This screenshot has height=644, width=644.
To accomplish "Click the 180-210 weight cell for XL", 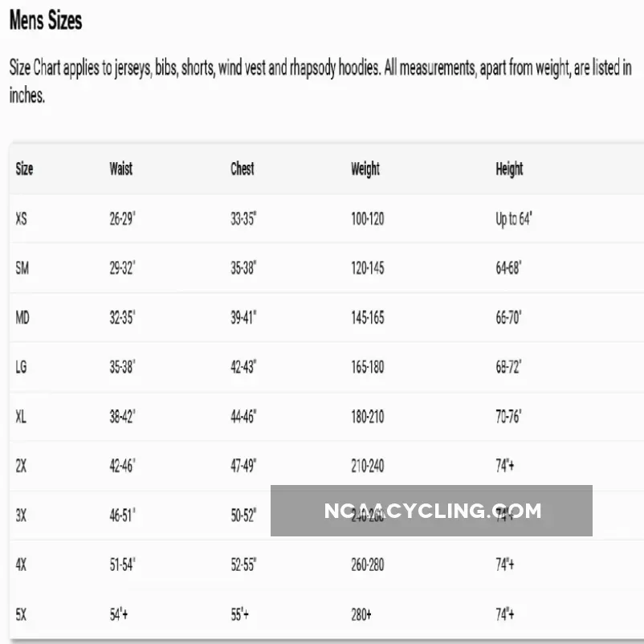I will [x=368, y=417].
